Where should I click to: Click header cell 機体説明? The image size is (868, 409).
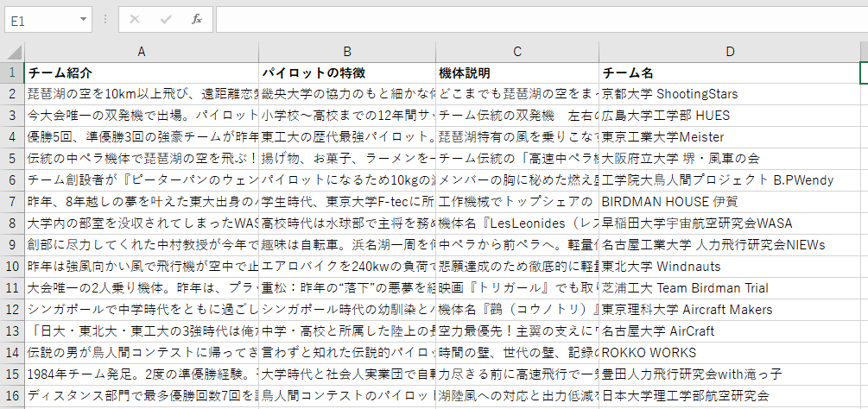[517, 73]
